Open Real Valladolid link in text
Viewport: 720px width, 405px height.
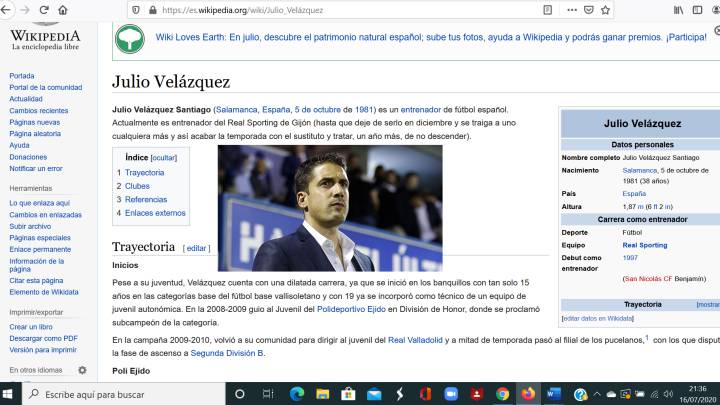coord(415,340)
